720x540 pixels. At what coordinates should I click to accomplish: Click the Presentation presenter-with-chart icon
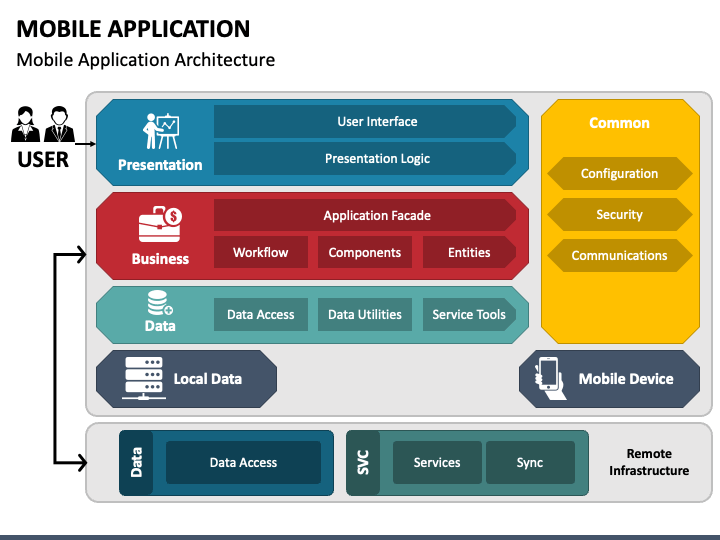(160, 131)
